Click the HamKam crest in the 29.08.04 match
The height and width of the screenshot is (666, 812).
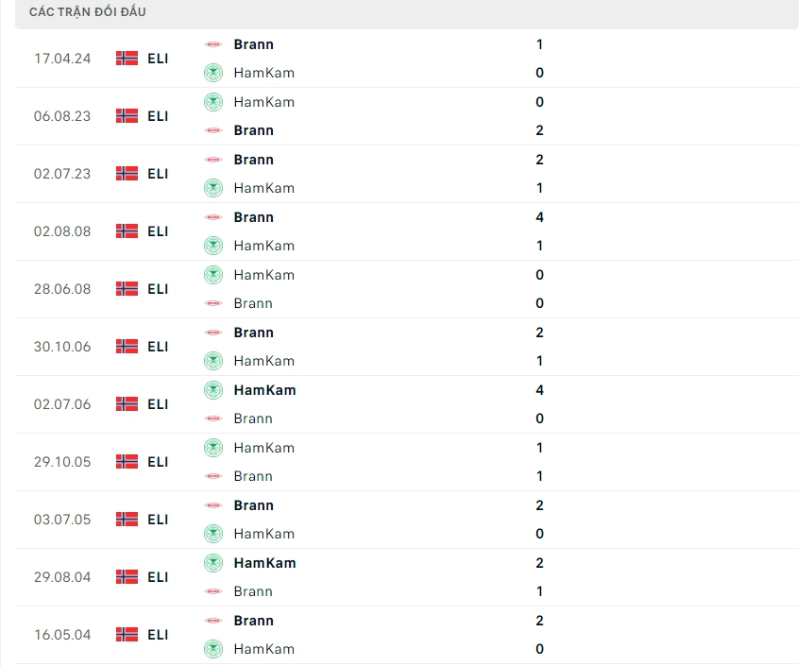coord(213,563)
